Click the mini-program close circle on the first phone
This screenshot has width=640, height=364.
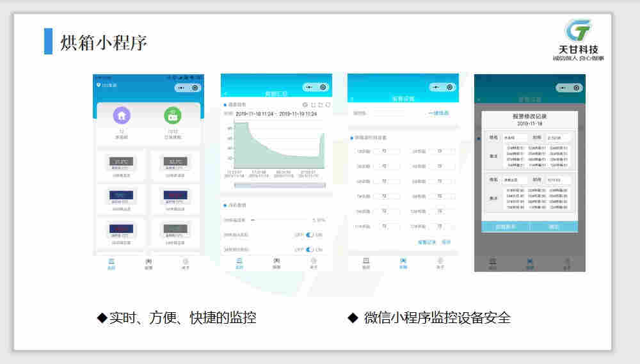pyautogui.click(x=196, y=88)
